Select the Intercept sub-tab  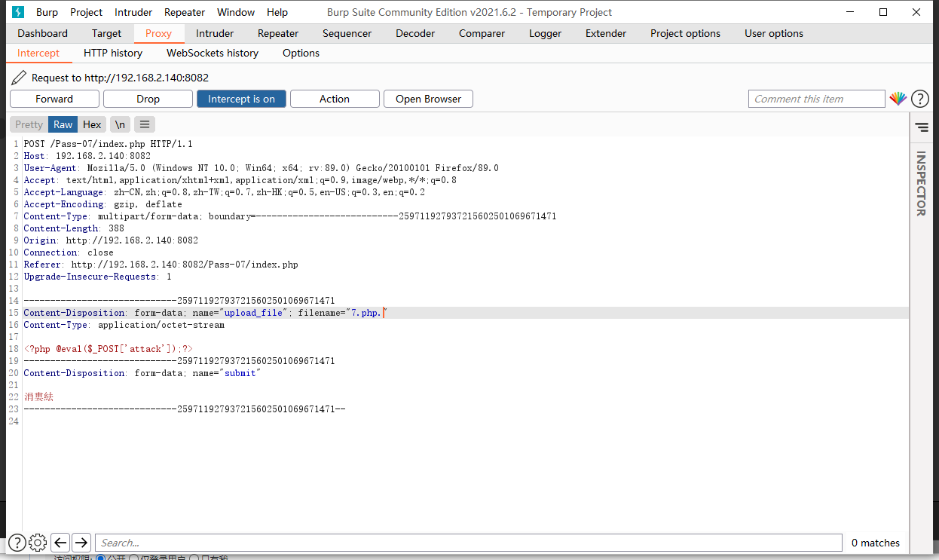click(38, 53)
